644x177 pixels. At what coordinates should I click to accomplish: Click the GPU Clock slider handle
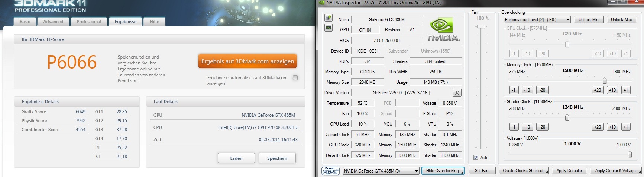(567, 44)
